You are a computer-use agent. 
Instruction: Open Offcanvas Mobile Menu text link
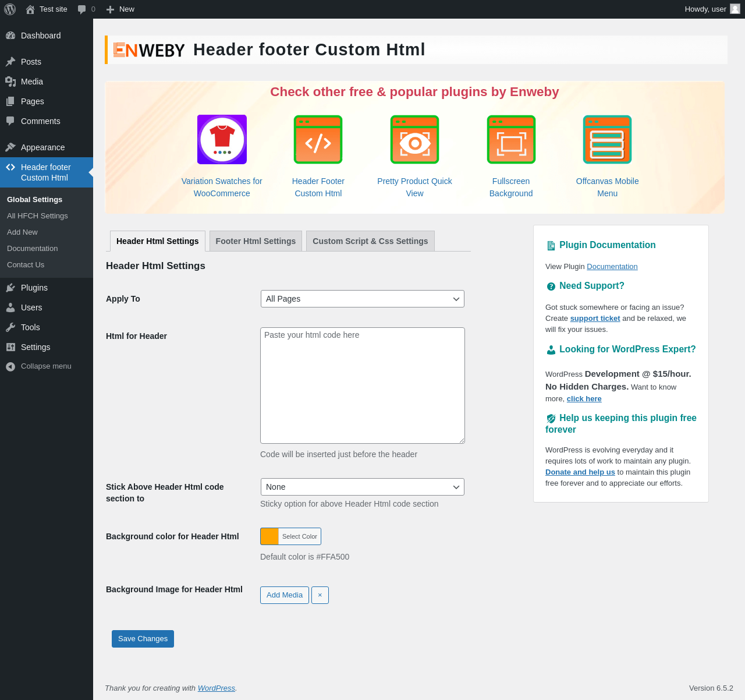click(608, 188)
